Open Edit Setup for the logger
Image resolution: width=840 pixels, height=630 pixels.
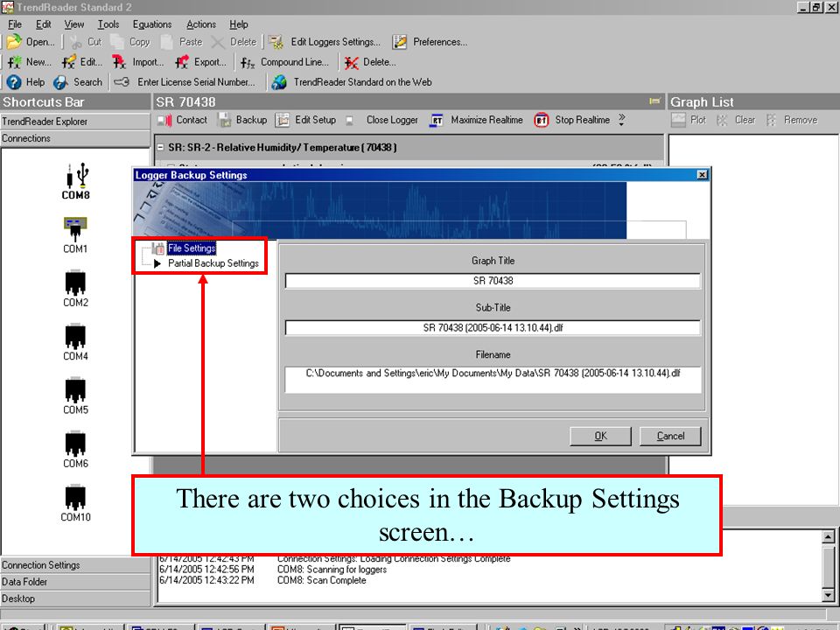[x=306, y=120]
